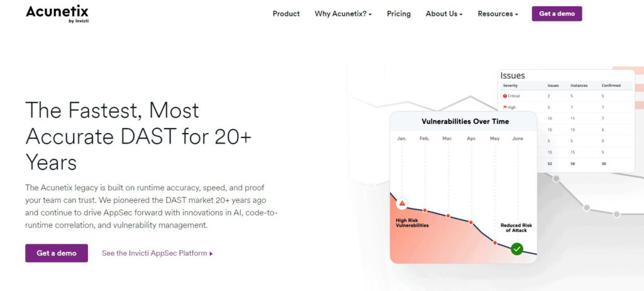
Task: Expand the About Us dropdown menu
Action: 444,14
